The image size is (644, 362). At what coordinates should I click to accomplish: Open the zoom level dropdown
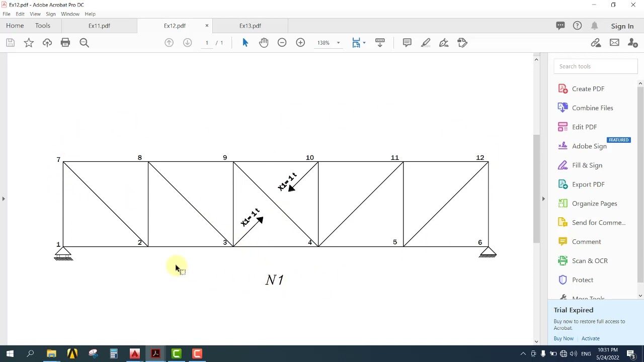tap(338, 43)
